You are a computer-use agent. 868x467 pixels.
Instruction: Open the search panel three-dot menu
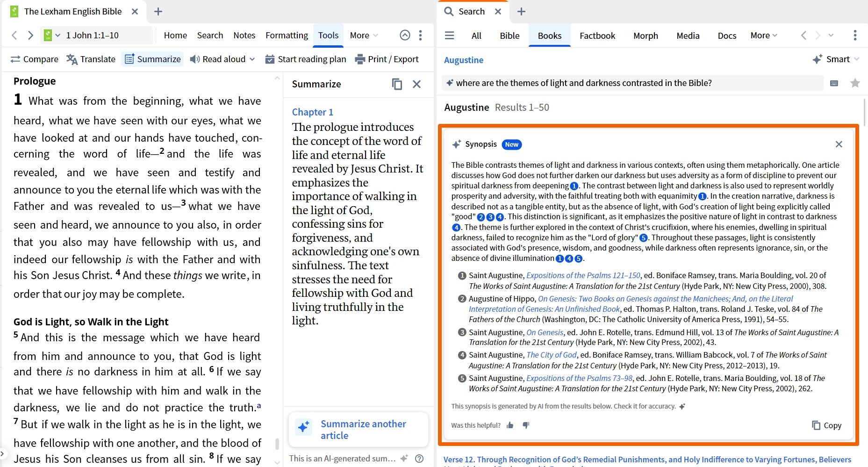point(855,36)
